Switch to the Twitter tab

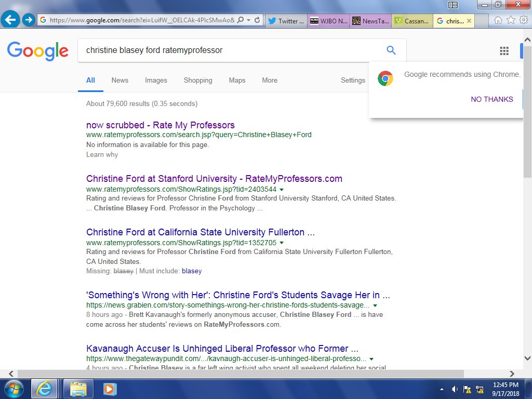click(286, 21)
